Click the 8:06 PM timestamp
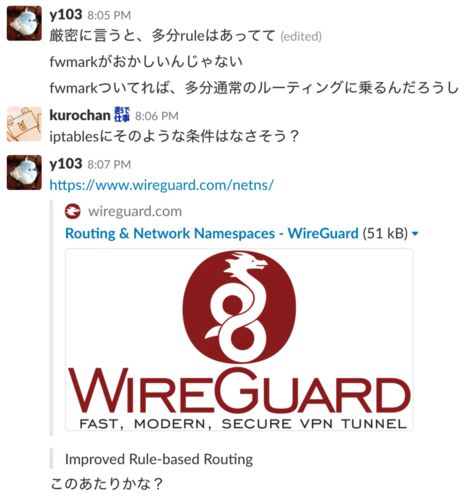 coord(157,116)
